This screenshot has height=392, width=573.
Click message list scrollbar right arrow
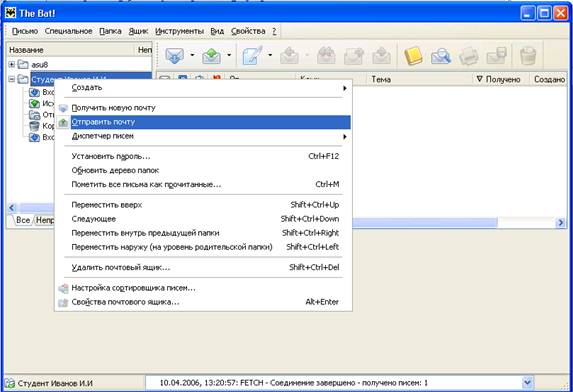click(561, 222)
